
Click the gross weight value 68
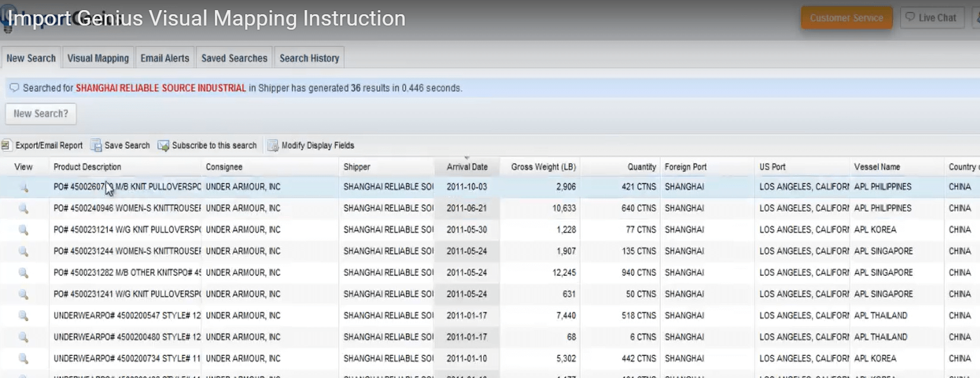[572, 337]
